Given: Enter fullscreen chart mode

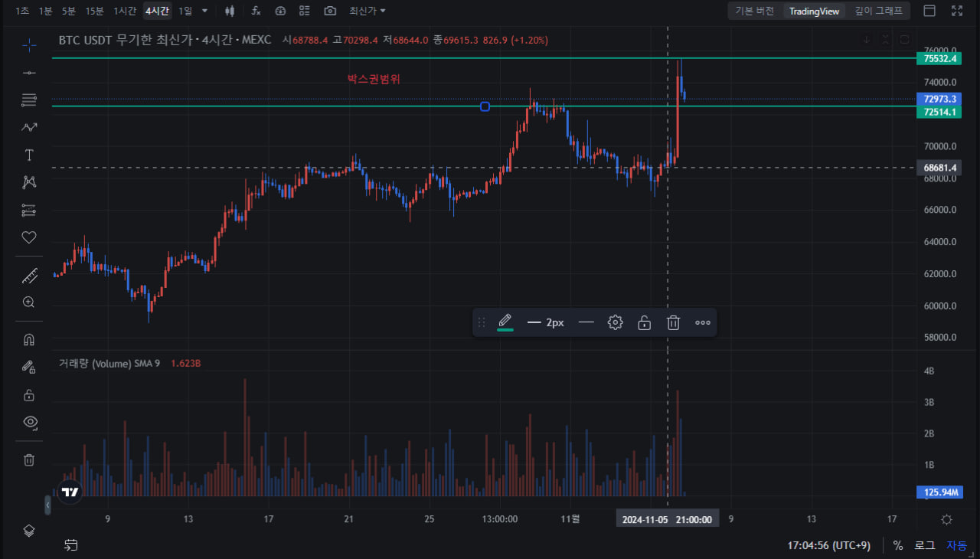Looking at the screenshot, I should click(x=957, y=11).
